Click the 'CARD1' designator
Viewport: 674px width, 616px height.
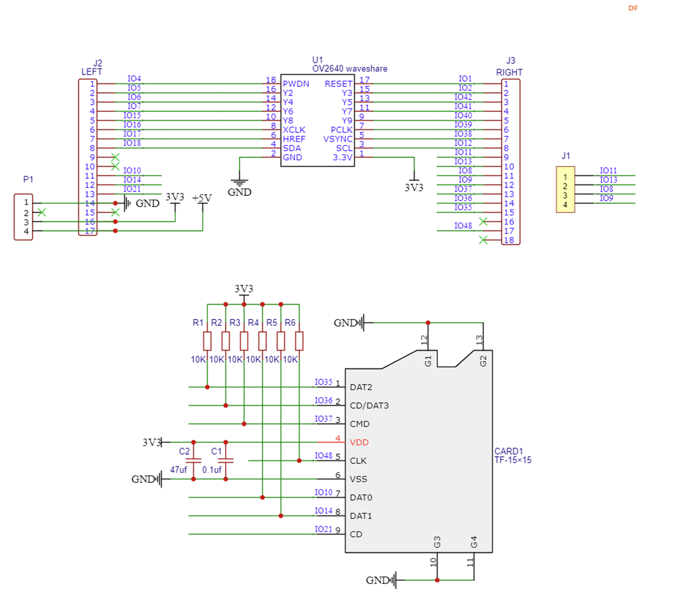[508, 451]
